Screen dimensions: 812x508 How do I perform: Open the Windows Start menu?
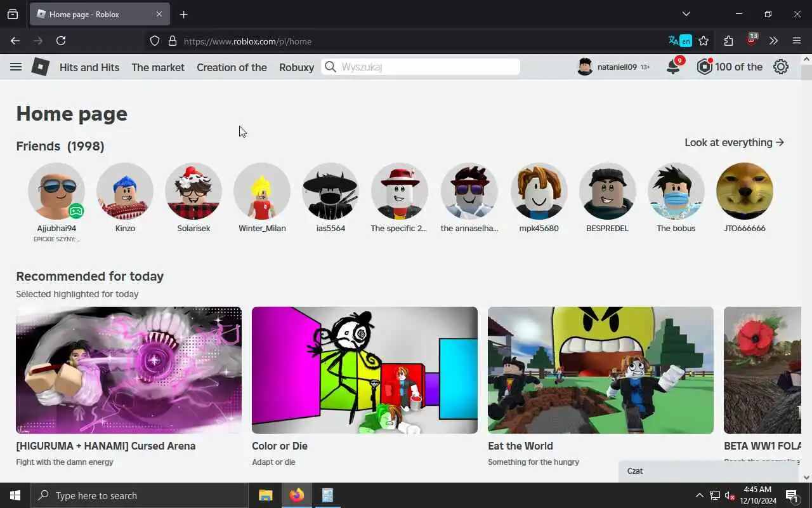pyautogui.click(x=15, y=495)
